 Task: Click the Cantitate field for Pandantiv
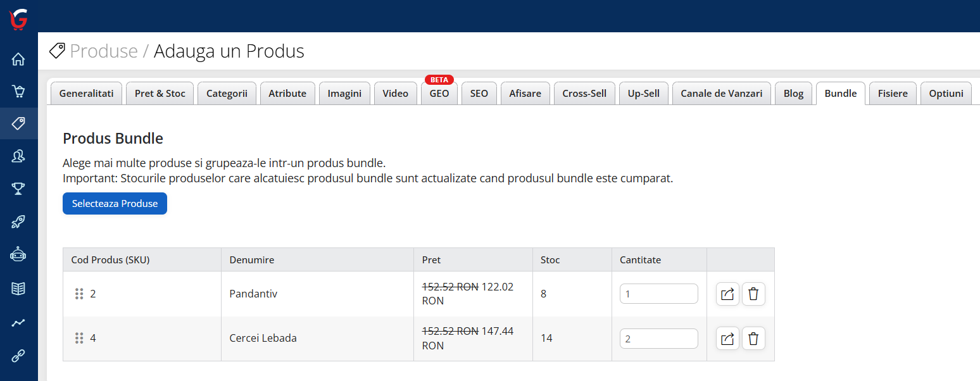(659, 294)
